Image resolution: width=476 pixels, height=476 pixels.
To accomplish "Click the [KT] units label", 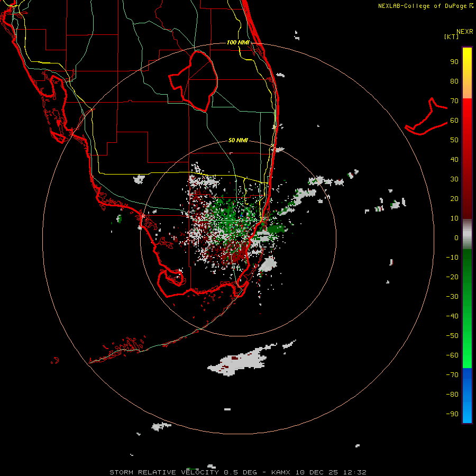I will pos(451,36).
